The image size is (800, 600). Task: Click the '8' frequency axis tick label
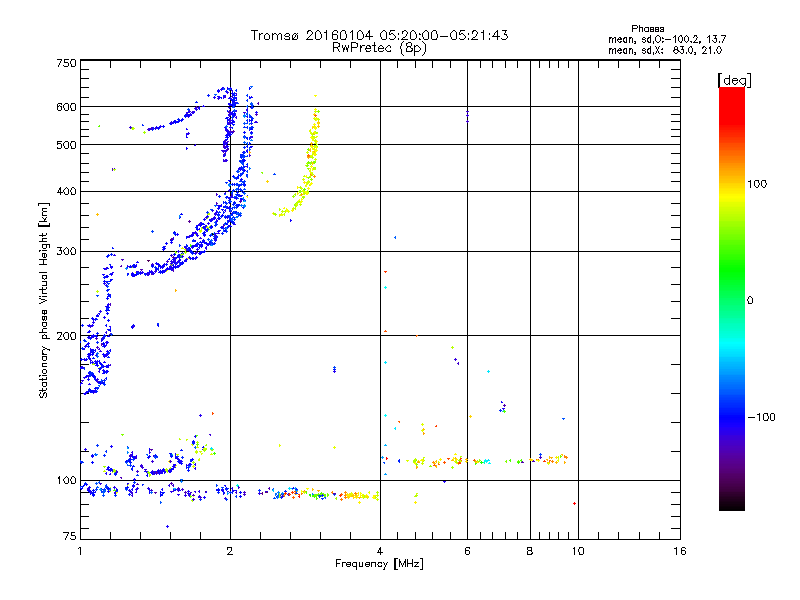(x=530, y=551)
